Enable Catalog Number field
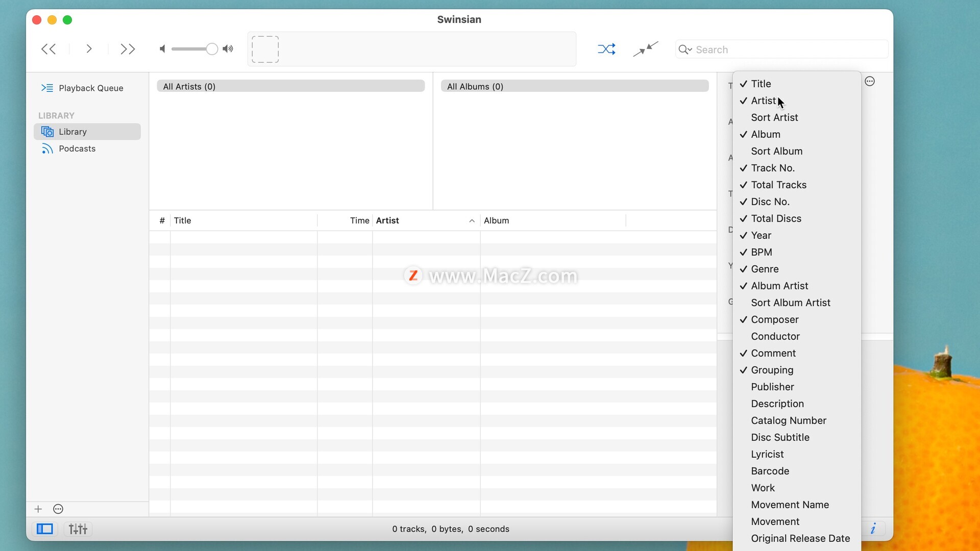Screen dimensions: 980x551 point(797,420)
